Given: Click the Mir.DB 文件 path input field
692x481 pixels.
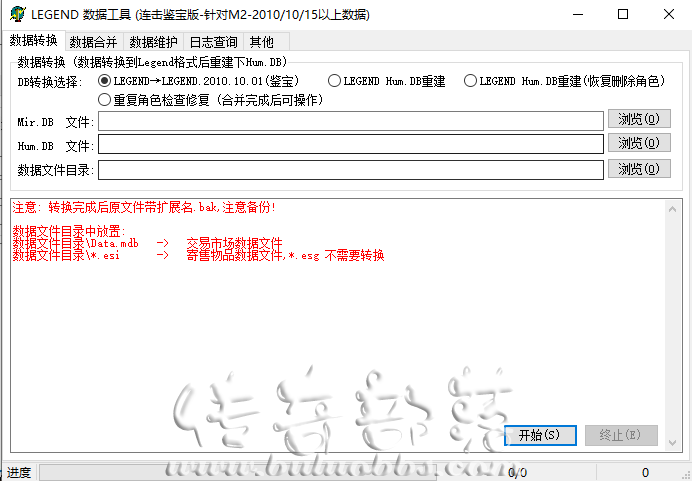Looking at the screenshot, I should (x=351, y=121).
